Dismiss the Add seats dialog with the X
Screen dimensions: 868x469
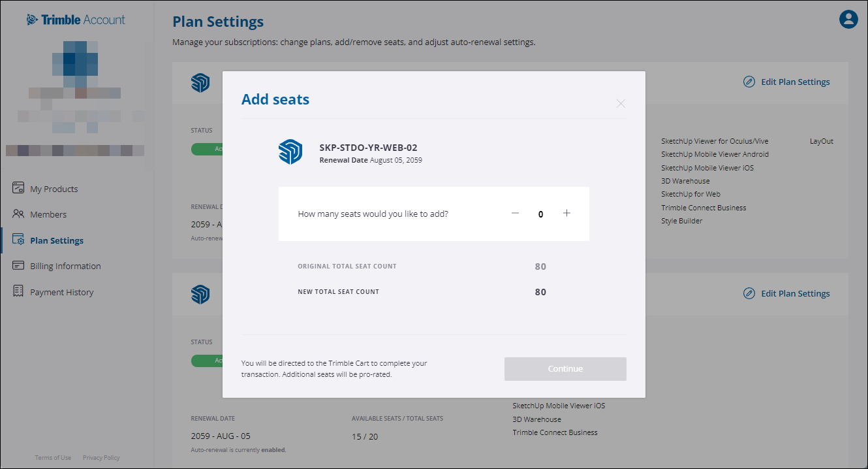tap(620, 103)
